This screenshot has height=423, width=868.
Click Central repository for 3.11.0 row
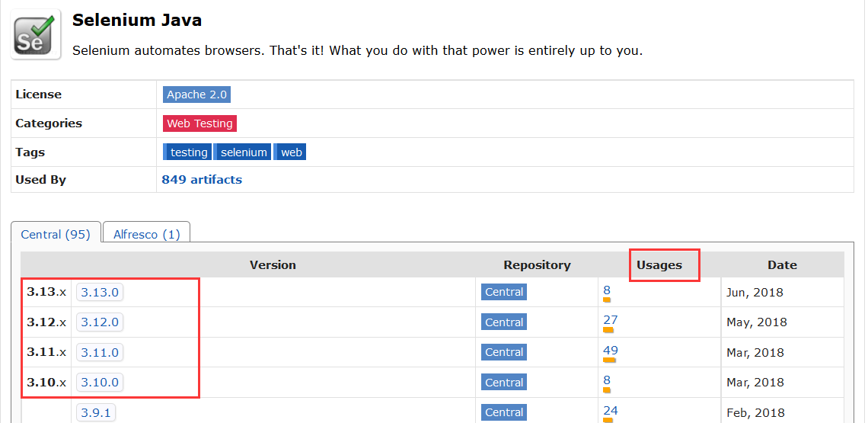(504, 352)
